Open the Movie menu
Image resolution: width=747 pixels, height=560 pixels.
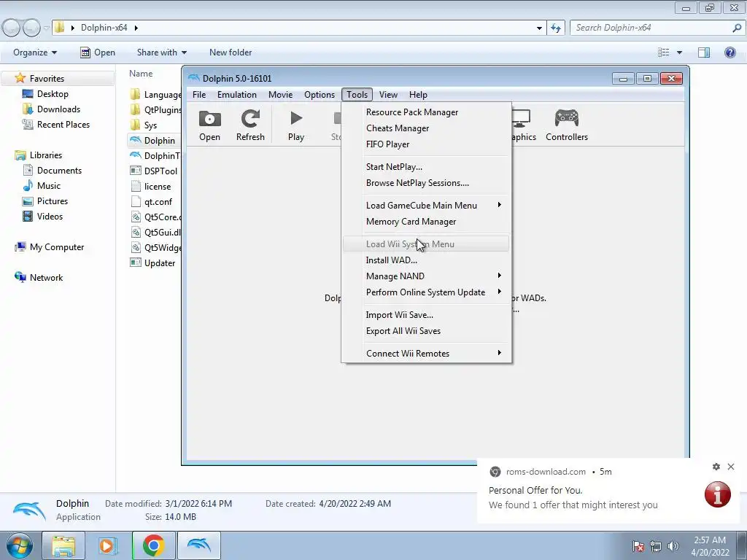coord(281,95)
